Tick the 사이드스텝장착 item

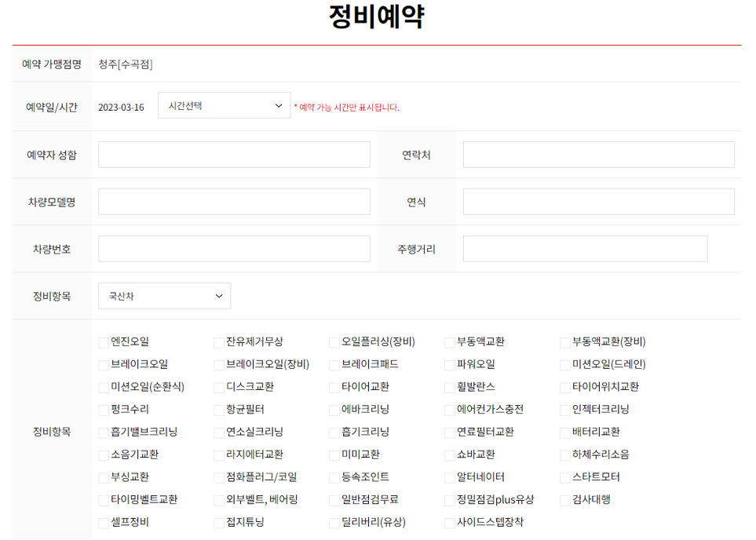coord(449,523)
